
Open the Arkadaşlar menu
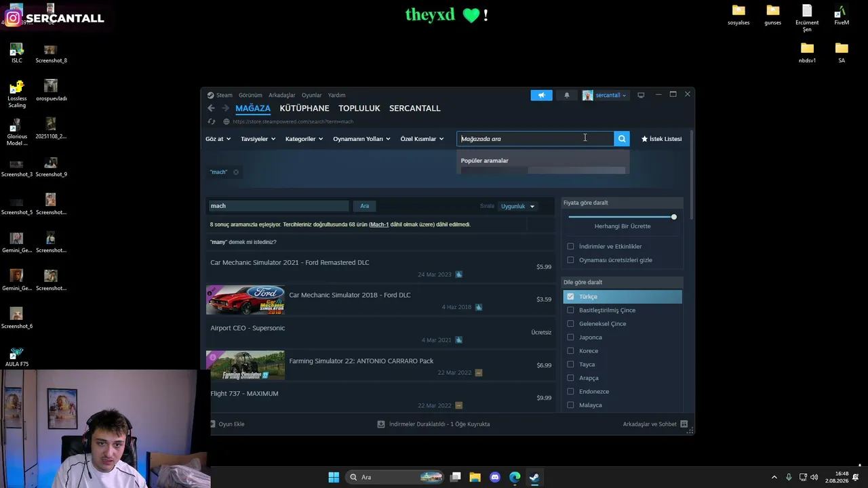tap(282, 96)
